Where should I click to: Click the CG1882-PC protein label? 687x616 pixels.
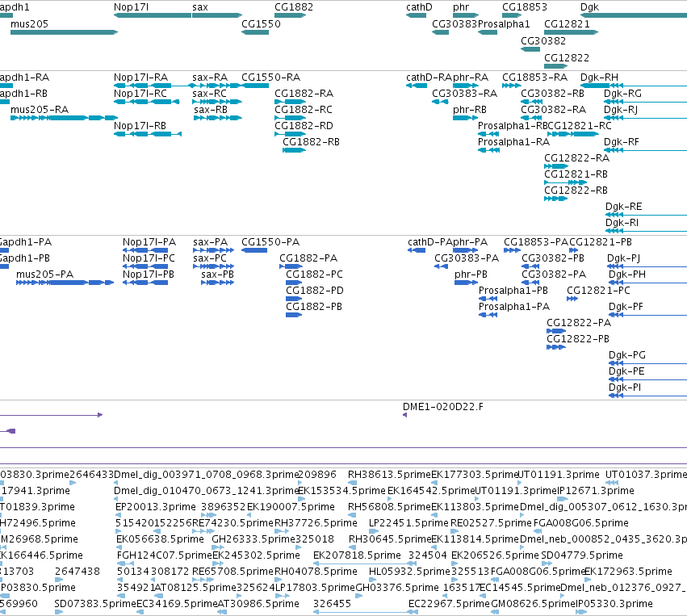tap(314, 274)
